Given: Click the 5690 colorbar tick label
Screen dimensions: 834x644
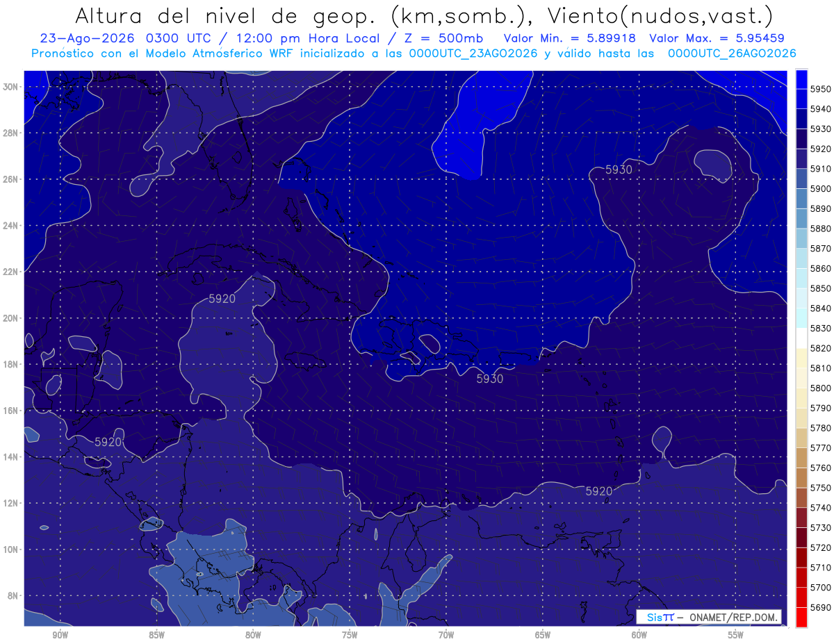Looking at the screenshot, I should (821, 607).
